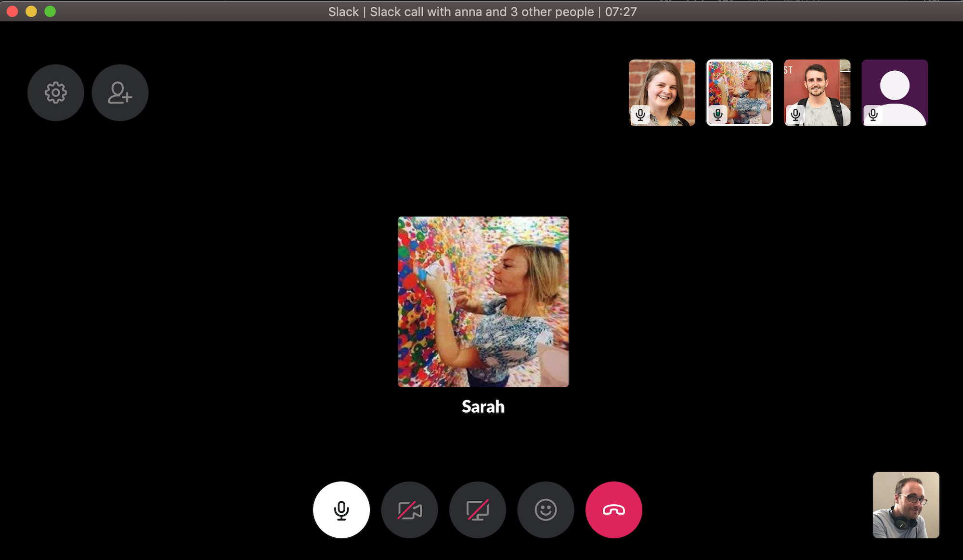
Task: Click the call title bar text
Action: pos(481,12)
